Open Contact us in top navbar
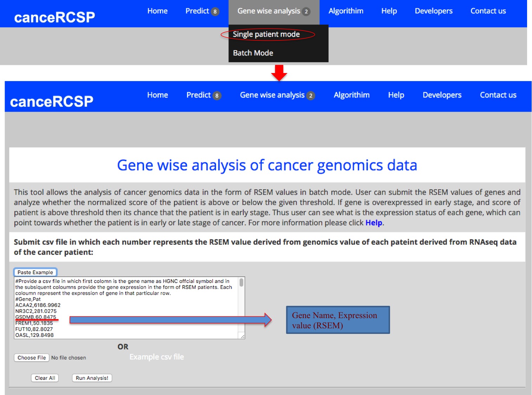Image resolution: width=532 pixels, height=395 pixels. click(488, 11)
